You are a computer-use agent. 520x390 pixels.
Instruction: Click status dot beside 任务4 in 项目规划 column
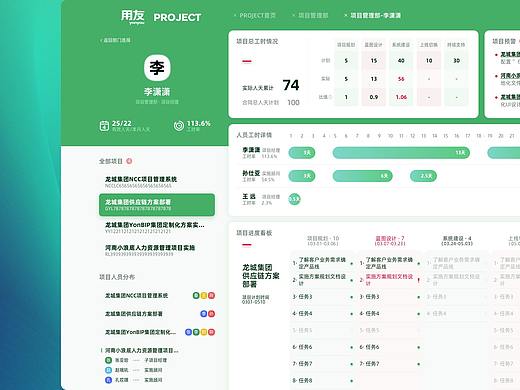click(351, 314)
